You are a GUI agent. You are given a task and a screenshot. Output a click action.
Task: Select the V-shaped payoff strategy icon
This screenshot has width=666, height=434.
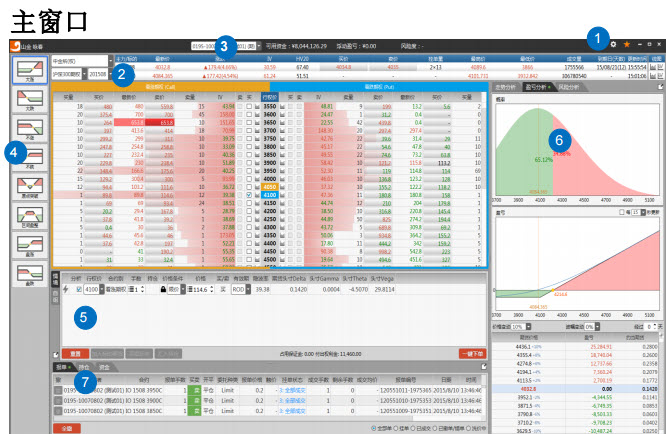coord(30,187)
